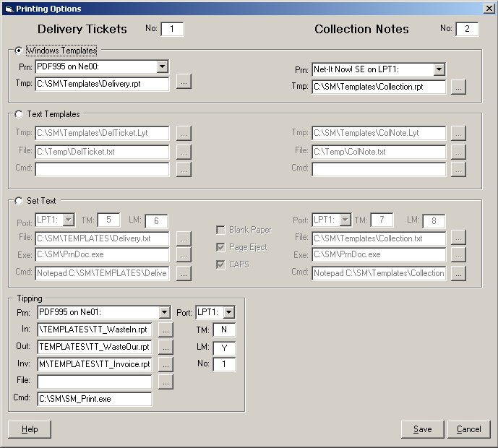Screen dimensions: 498x448
Task: Browse for Tipping Inv TT_Invoice.rpt
Action: point(166,364)
